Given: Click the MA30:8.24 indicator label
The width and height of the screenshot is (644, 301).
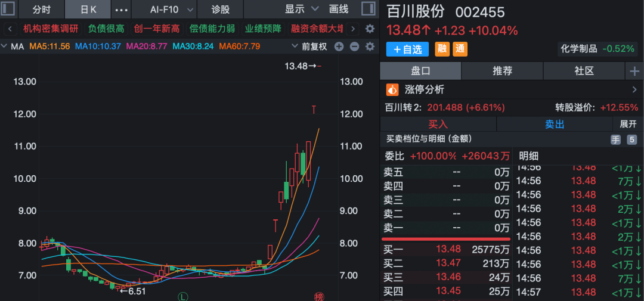Looking at the screenshot, I should [x=193, y=46].
